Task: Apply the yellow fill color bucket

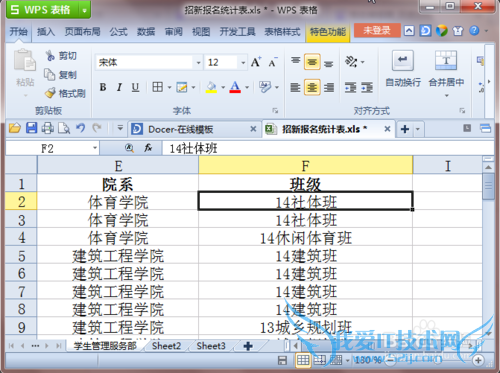Action: 211,87
